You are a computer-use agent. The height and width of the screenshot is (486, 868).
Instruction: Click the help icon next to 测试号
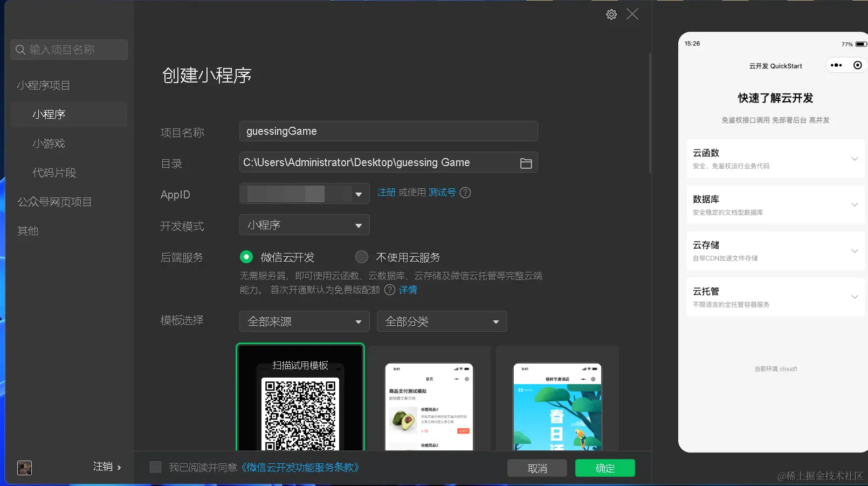465,193
